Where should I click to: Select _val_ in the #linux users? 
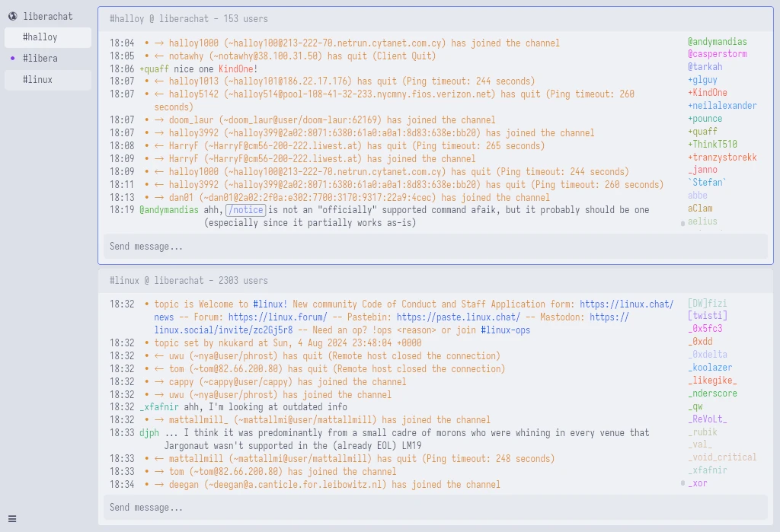coord(700,444)
